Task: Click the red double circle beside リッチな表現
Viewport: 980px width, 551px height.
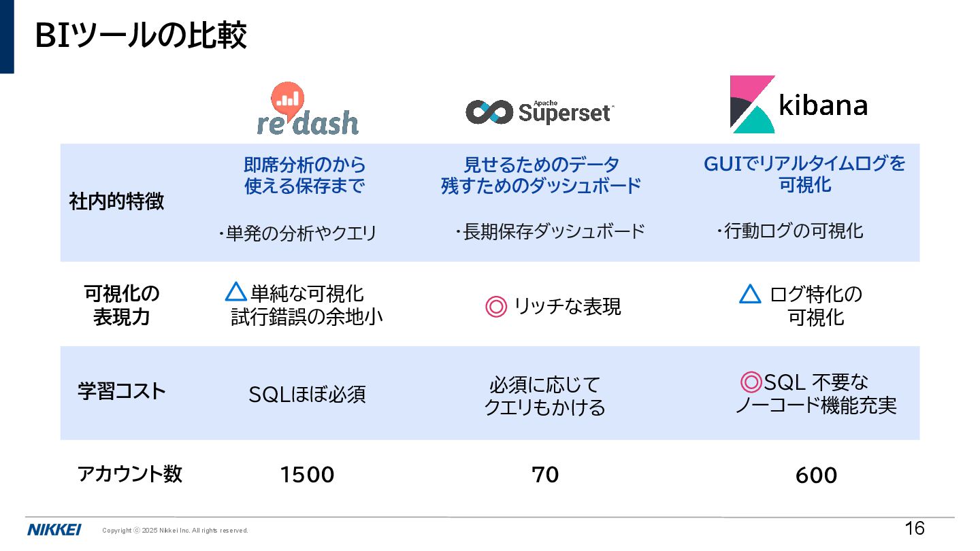Action: pyautogui.click(x=496, y=307)
